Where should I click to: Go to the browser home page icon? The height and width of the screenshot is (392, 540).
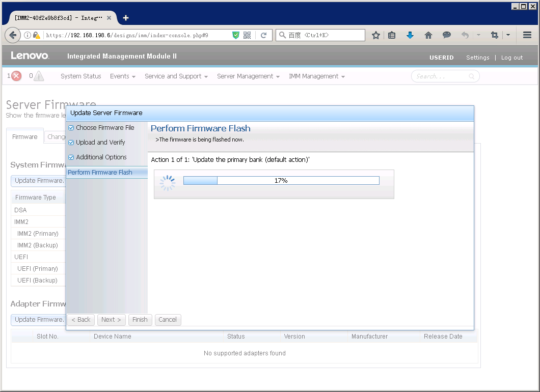[428, 35]
